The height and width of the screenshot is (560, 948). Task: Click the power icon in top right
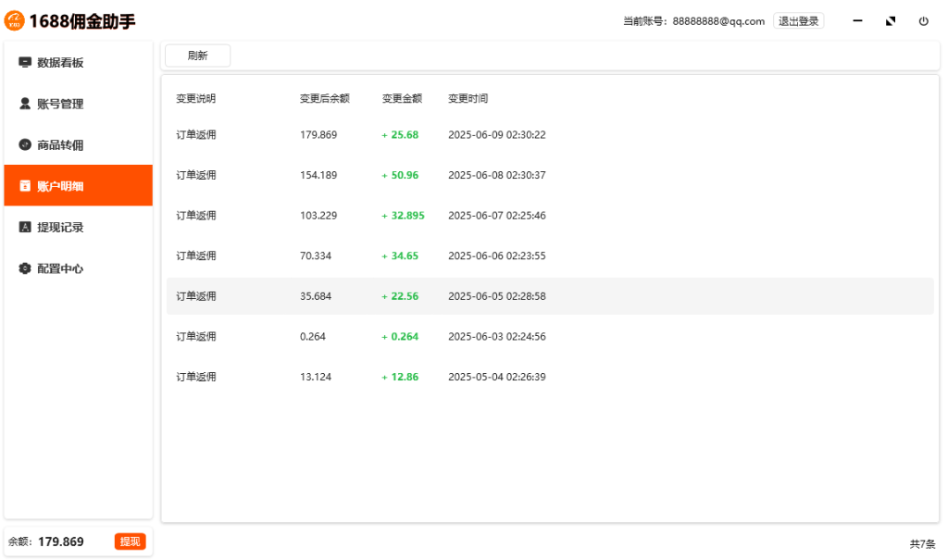(x=923, y=21)
